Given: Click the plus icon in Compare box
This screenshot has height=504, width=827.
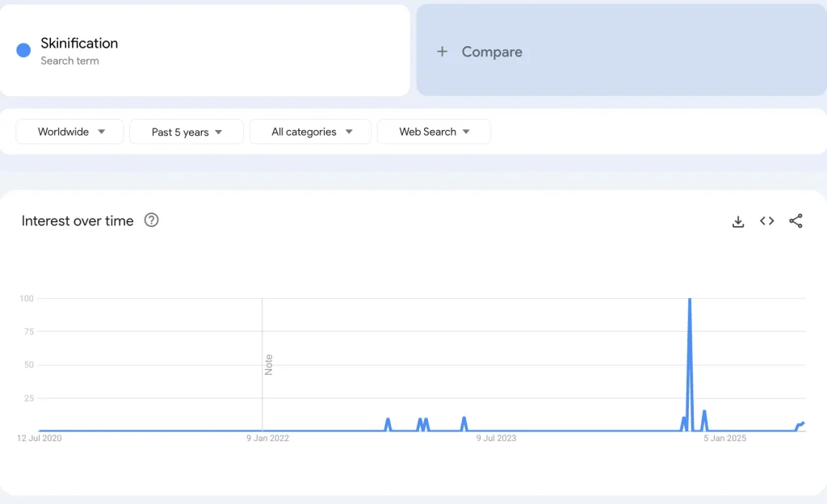Looking at the screenshot, I should coord(442,52).
